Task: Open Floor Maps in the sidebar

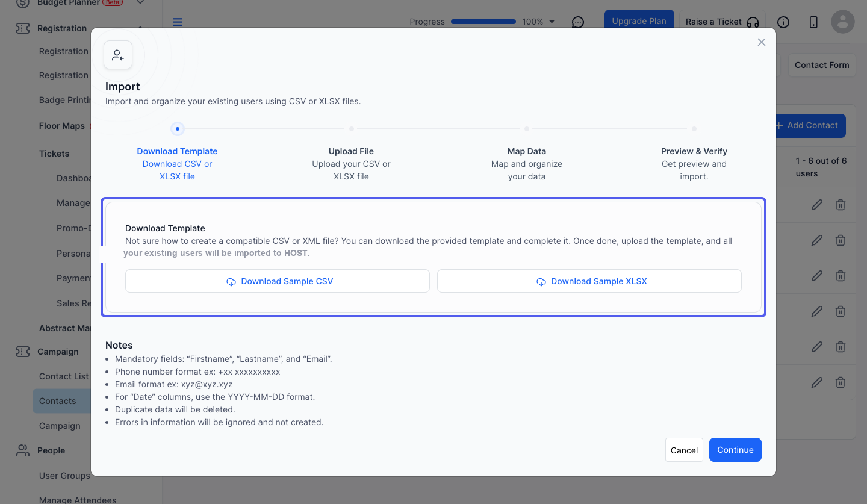Action: pos(62,126)
